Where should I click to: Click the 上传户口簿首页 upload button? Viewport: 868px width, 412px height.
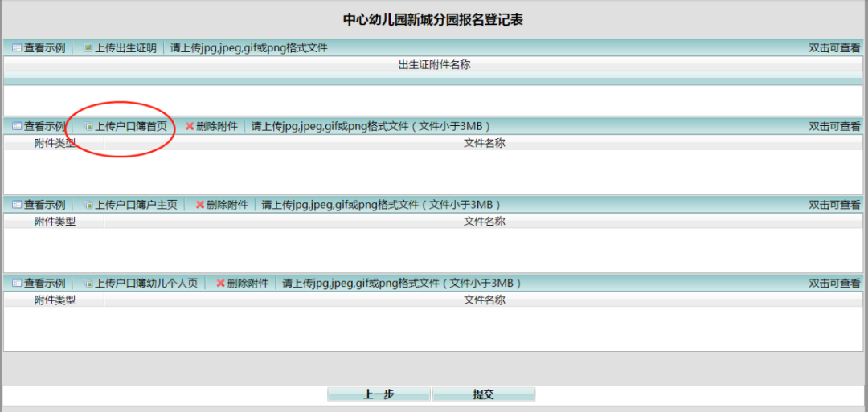click(x=125, y=126)
